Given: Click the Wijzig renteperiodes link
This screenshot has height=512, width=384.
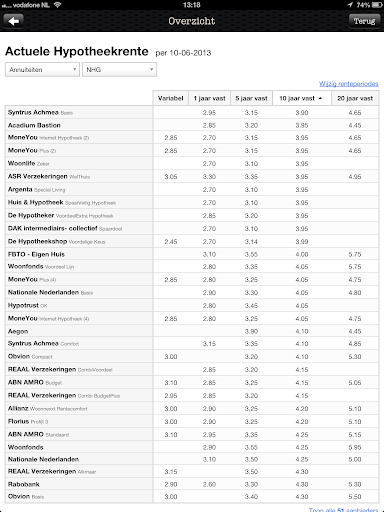Looking at the screenshot, I should pos(349,84).
